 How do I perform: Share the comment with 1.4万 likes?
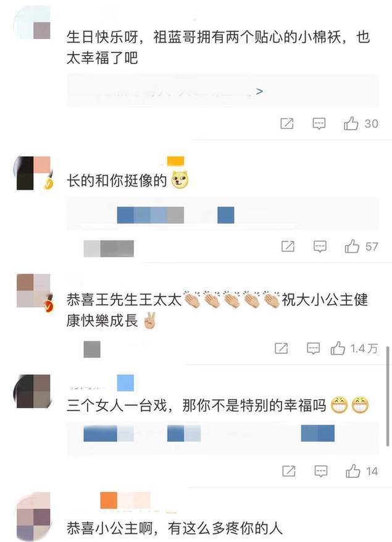click(281, 348)
